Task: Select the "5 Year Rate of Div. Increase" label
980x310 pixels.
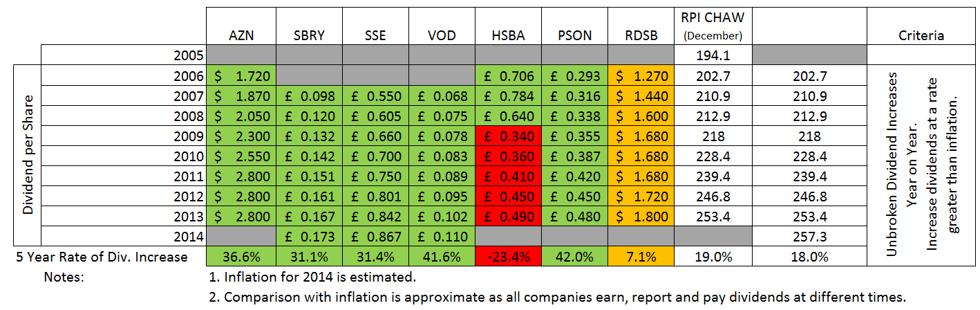Action: click(104, 257)
